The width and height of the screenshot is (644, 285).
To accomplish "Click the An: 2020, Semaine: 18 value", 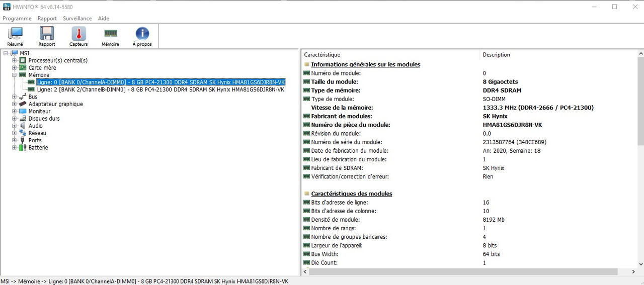I will (512, 151).
